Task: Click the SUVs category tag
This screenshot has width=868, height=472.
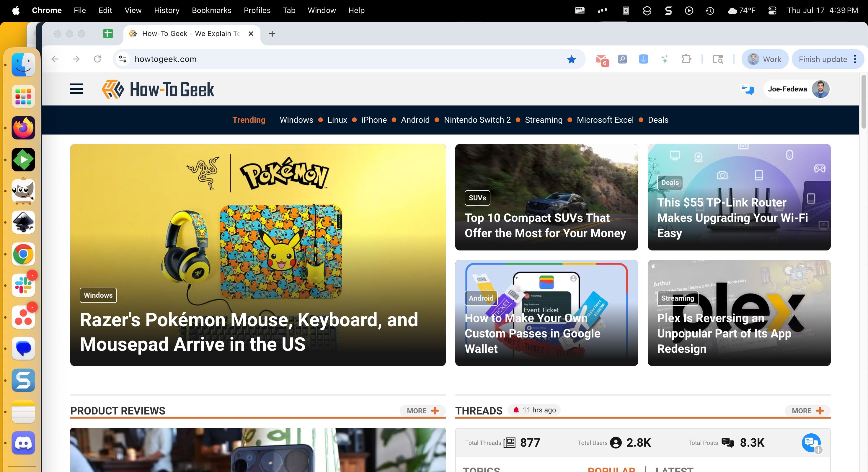Action: 477,198
